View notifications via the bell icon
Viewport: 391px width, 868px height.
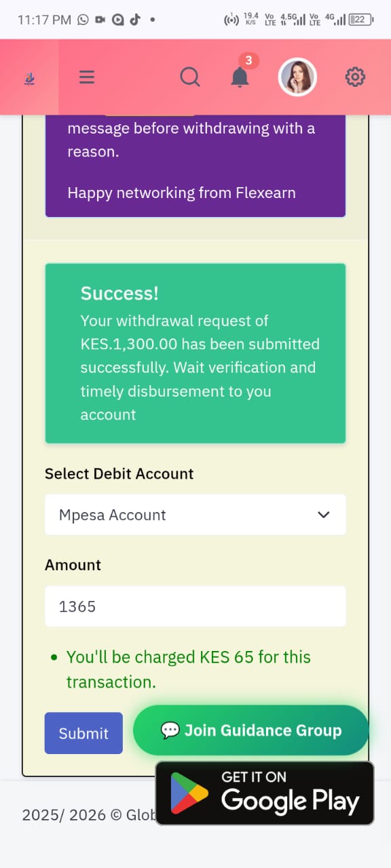pyautogui.click(x=240, y=78)
